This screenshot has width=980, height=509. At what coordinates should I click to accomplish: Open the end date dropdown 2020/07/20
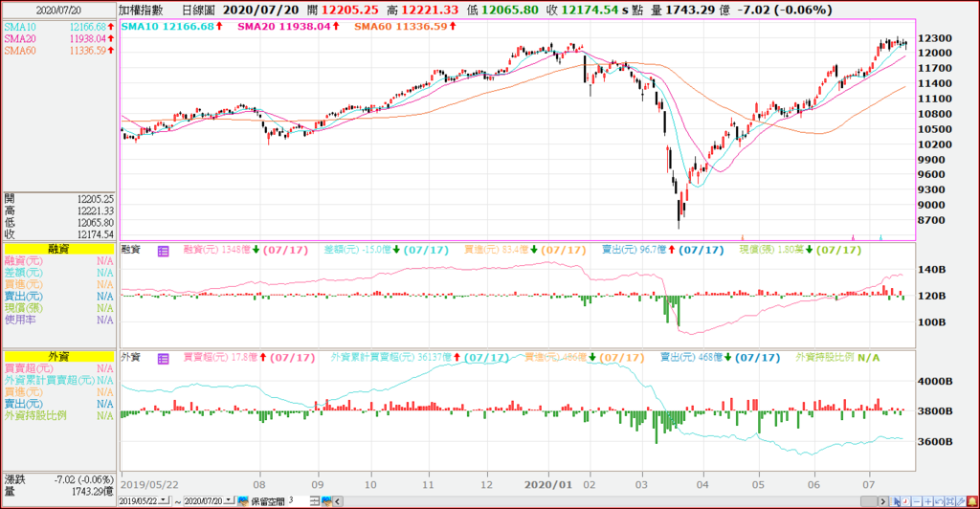coord(230,501)
